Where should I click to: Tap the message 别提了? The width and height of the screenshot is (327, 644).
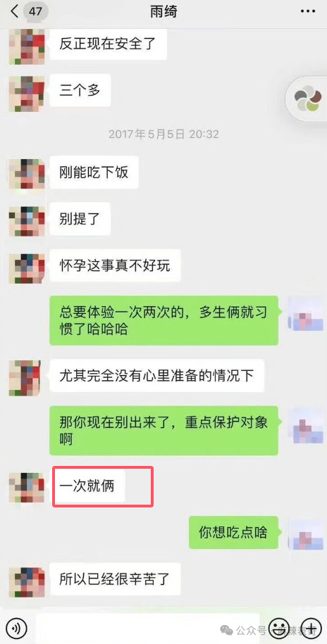pyautogui.click(x=80, y=219)
